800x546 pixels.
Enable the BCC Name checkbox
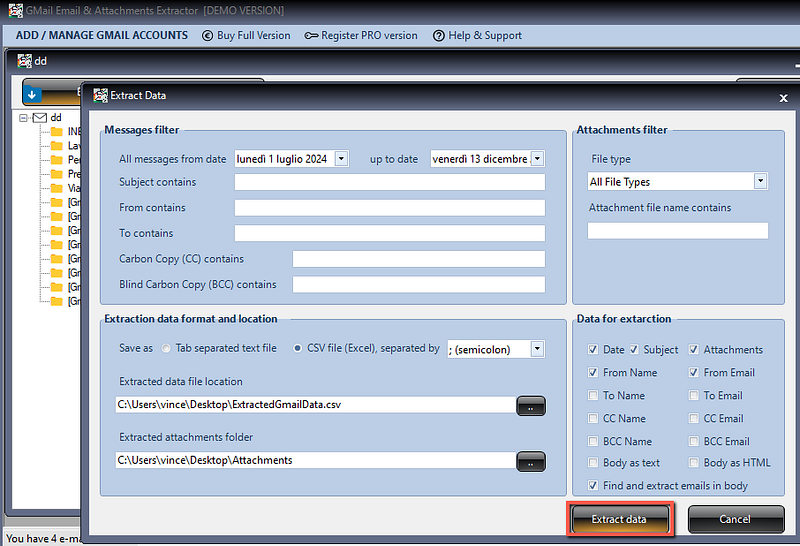[593, 441]
